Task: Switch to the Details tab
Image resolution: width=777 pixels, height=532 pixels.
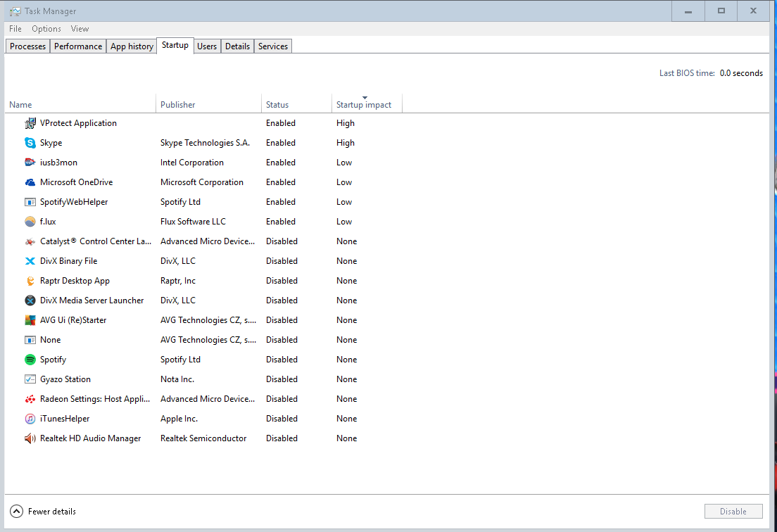Action: pos(237,46)
